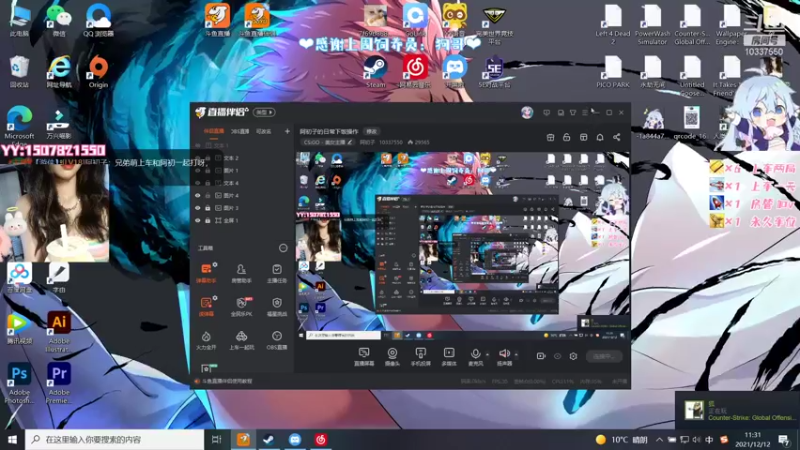The image size is (800, 450).
Task: Open the shirt skin icon in title bar
Action: pyautogui.click(x=573, y=112)
